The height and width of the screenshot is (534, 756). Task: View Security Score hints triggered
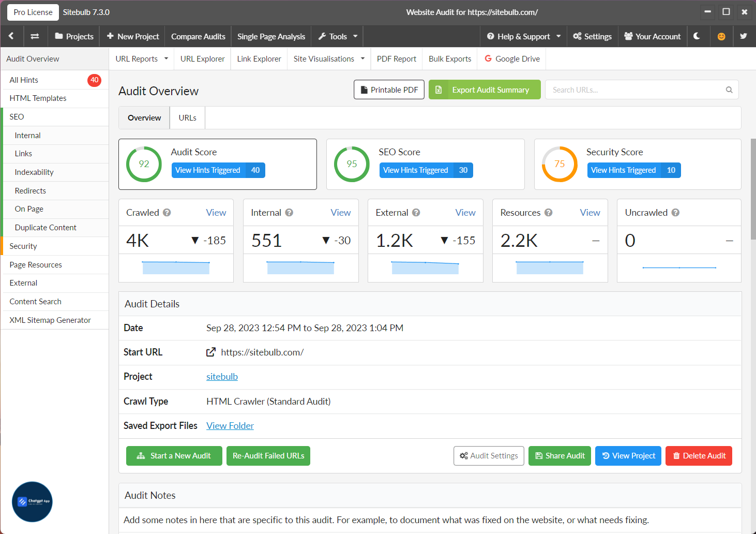pos(634,170)
